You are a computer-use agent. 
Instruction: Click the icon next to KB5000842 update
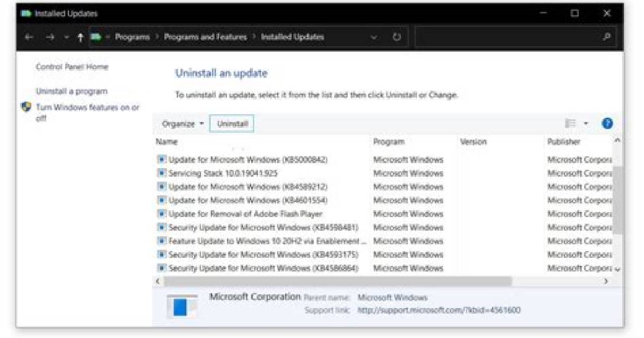[162, 159]
